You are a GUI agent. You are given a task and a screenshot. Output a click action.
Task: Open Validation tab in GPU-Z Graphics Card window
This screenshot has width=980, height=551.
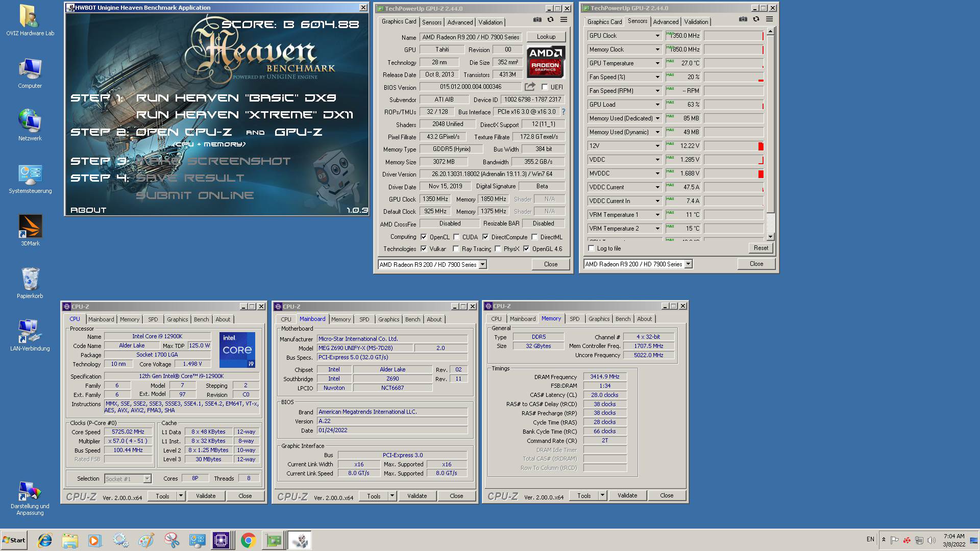pyautogui.click(x=490, y=22)
